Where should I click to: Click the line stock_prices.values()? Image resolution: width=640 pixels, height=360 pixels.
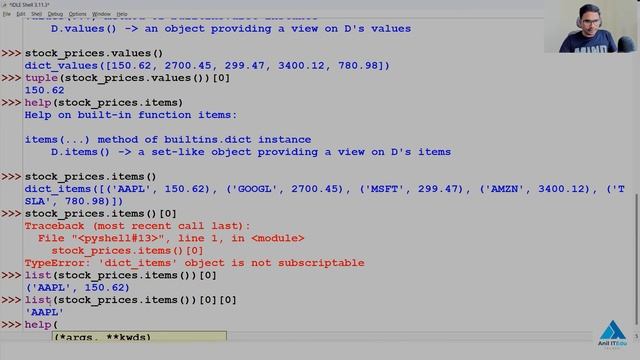click(94, 53)
